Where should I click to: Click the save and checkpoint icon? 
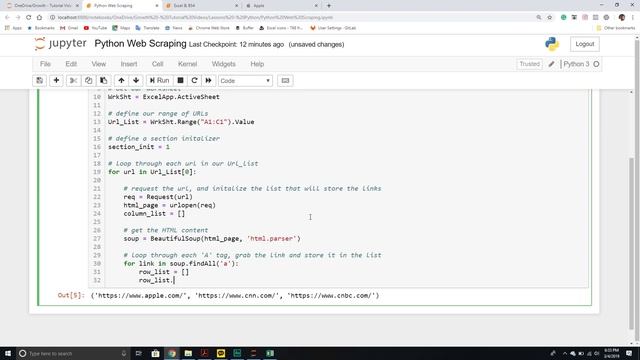(40, 80)
